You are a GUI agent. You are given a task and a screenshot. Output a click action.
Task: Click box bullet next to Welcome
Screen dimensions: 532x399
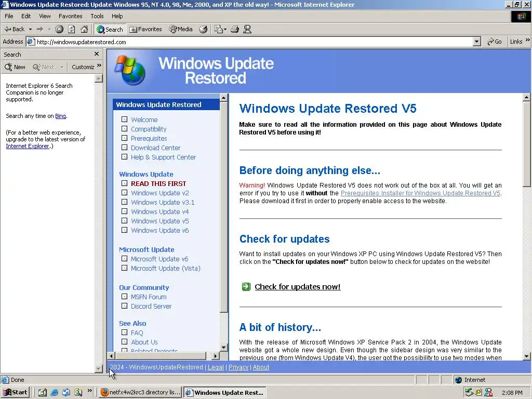(125, 119)
